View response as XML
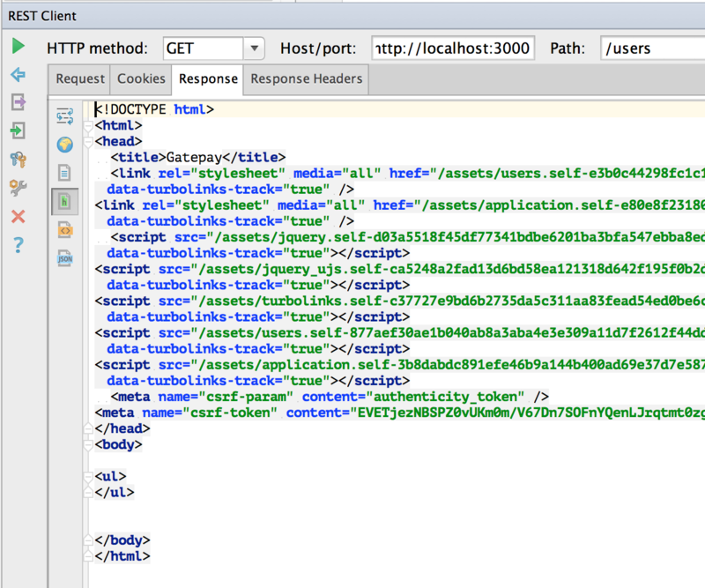Screen dimensions: 705x588 (64, 230)
